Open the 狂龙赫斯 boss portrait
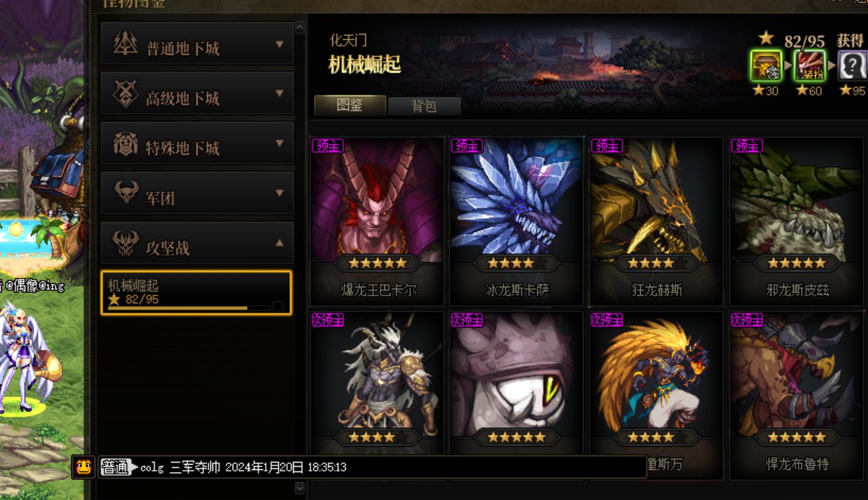This screenshot has height=500, width=868. click(656, 200)
